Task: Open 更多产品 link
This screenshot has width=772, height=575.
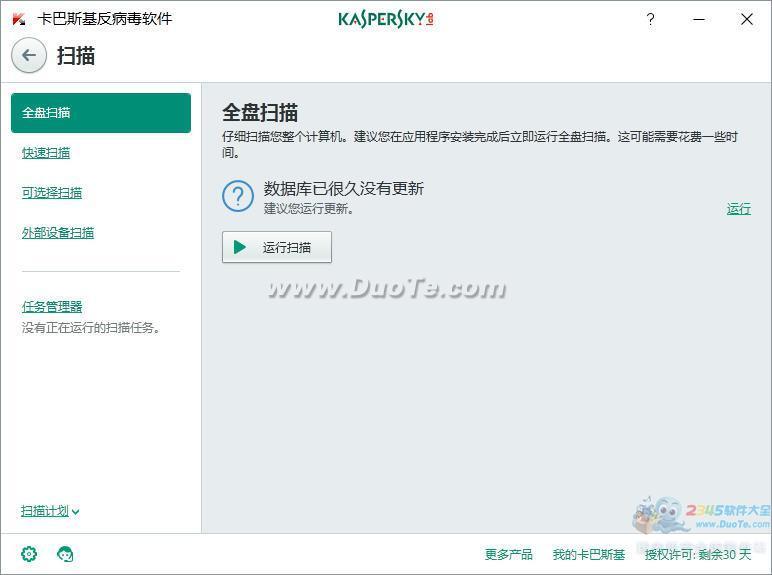Action: (x=509, y=554)
